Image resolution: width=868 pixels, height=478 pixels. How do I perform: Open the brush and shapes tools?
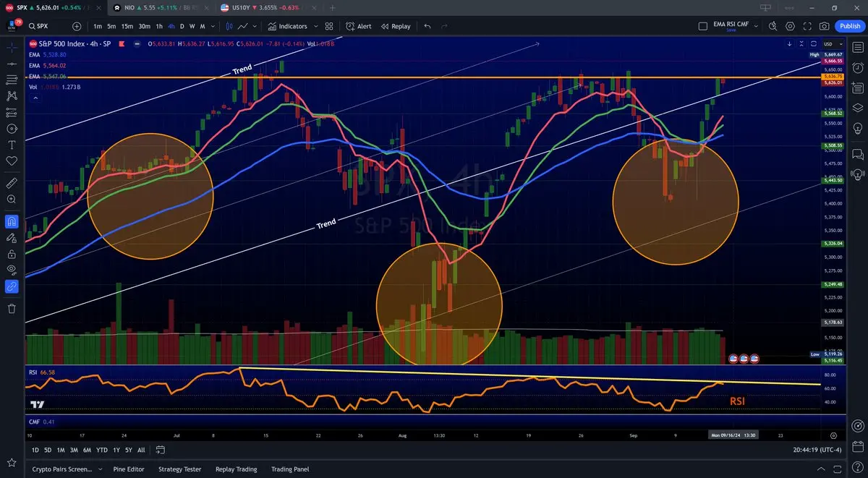[x=12, y=129]
